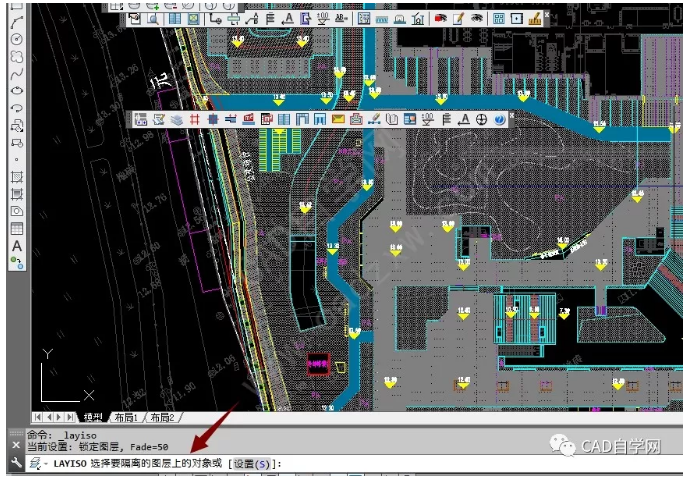This screenshot has height=478, width=690.
Task: Click the yellow envelope icon in middle toolbar
Action: click(338, 120)
